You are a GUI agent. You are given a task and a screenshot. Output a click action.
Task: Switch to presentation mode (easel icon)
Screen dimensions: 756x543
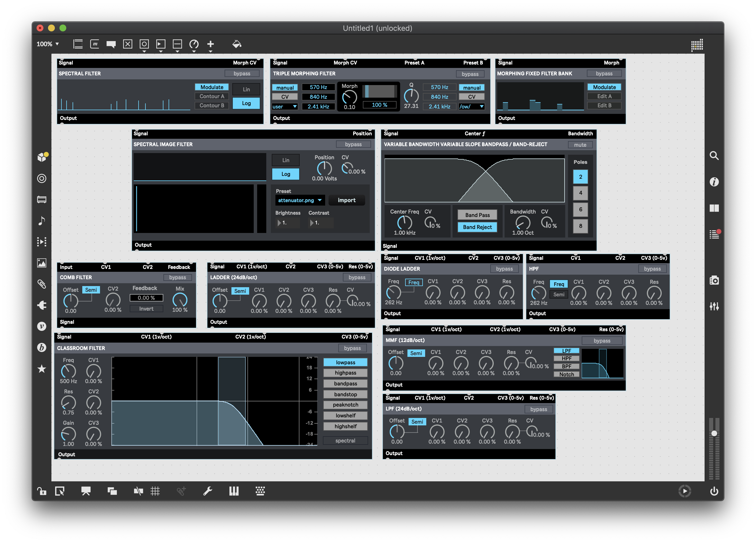click(x=86, y=491)
